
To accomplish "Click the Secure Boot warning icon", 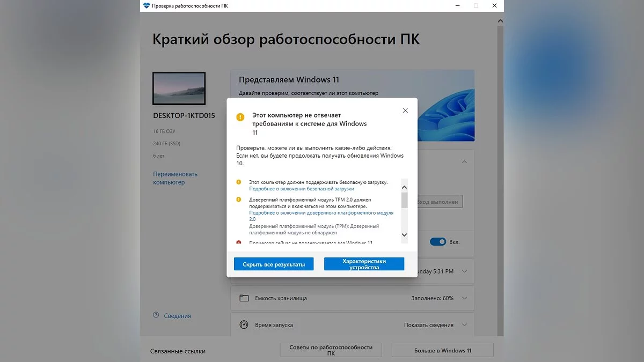I will coord(239,182).
